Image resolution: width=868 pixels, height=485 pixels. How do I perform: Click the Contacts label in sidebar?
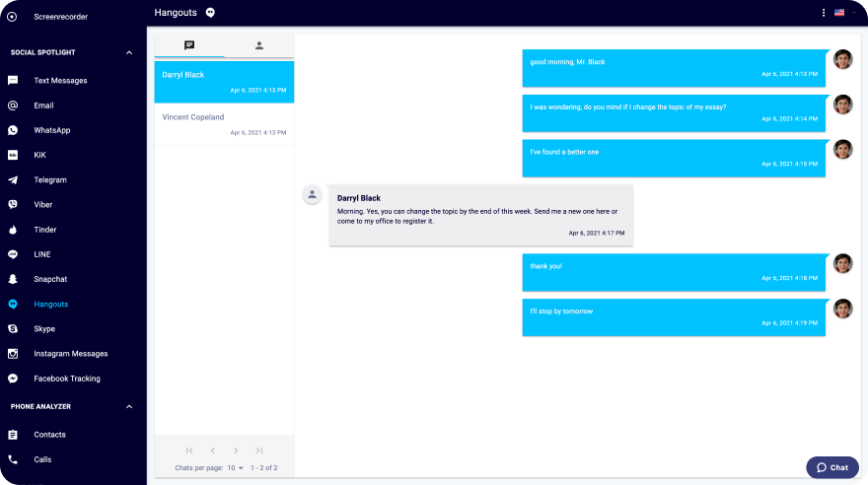coord(50,435)
